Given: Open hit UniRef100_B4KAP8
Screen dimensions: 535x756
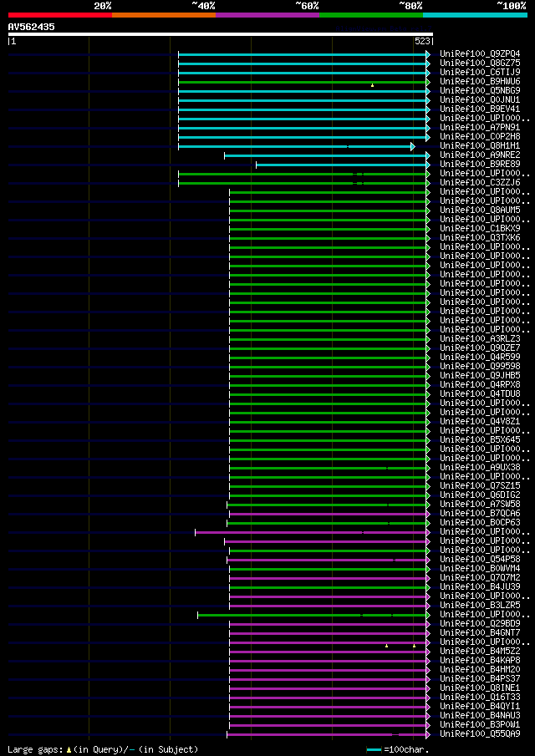Looking at the screenshot, I should pos(480,661).
